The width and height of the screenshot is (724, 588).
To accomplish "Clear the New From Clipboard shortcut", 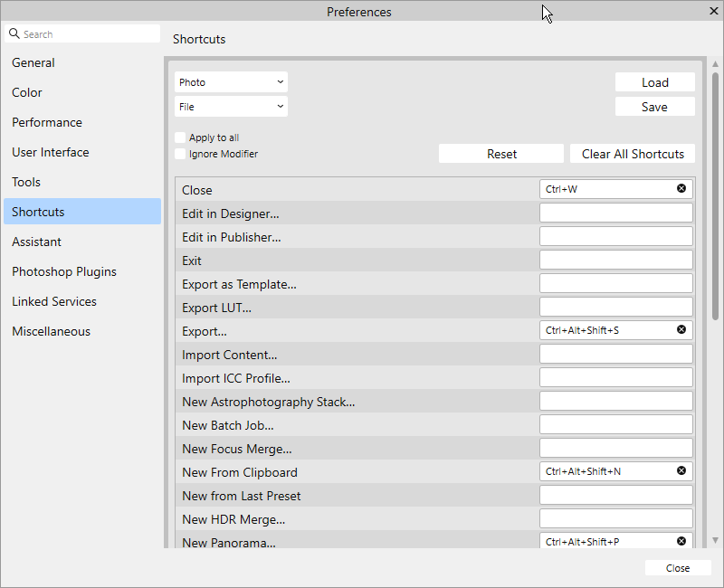I will point(681,470).
